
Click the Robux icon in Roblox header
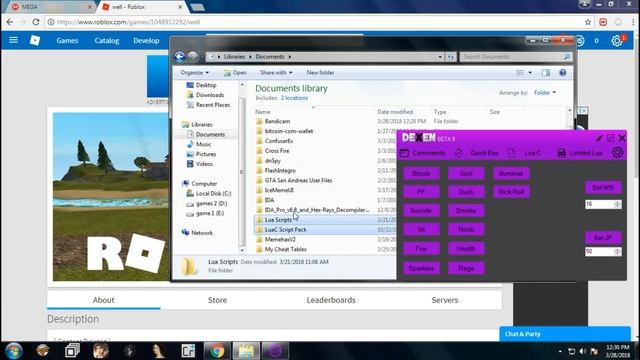[580, 40]
